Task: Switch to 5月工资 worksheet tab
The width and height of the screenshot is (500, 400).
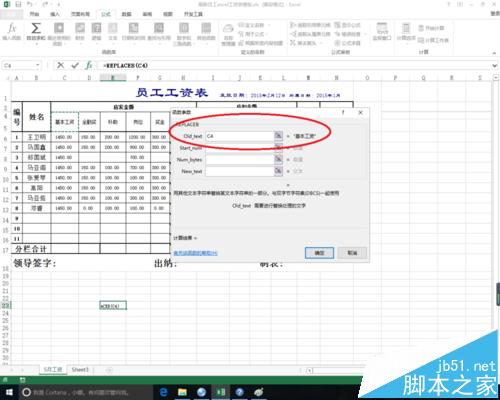Action: point(53,370)
